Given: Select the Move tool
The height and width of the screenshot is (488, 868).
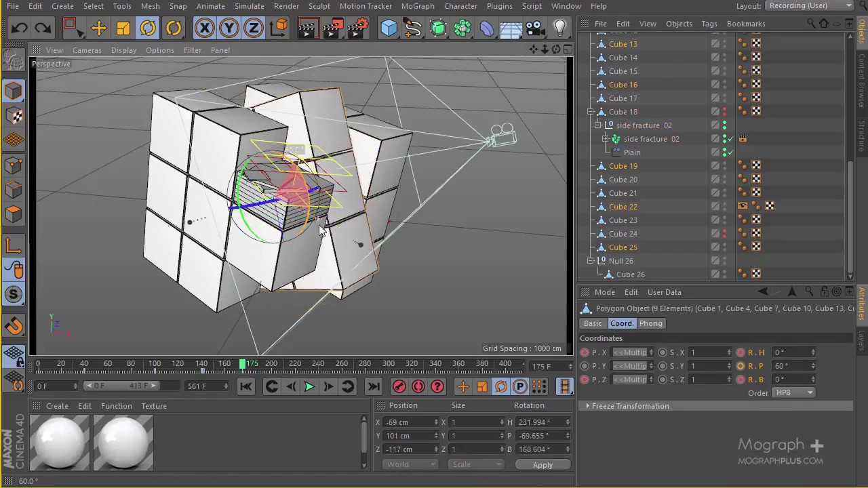Looking at the screenshot, I should pos(99,28).
